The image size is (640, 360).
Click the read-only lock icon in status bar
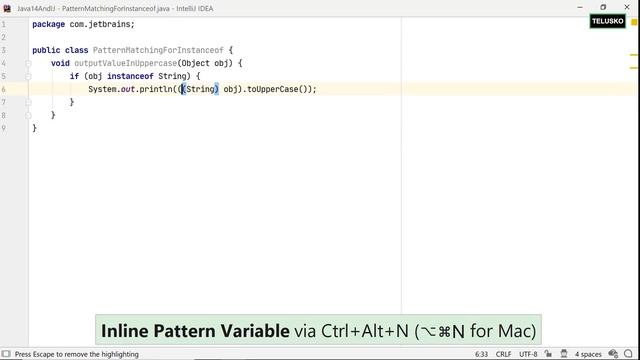(548, 354)
